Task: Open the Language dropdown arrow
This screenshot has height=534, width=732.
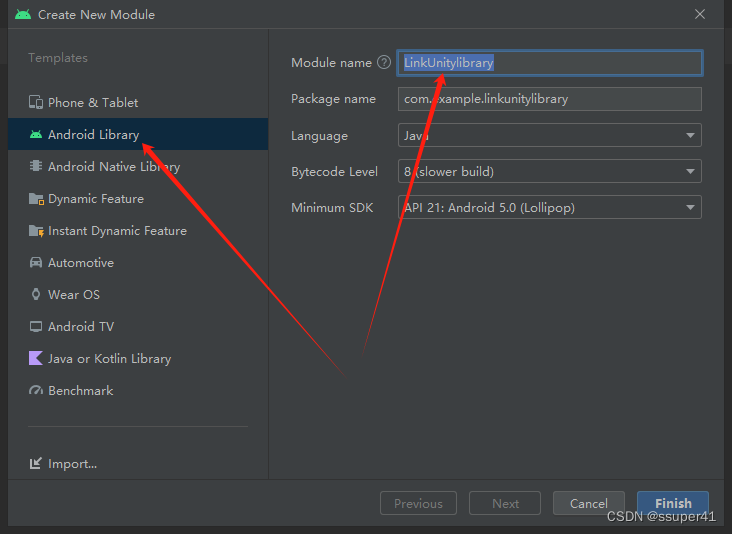Action: (690, 135)
